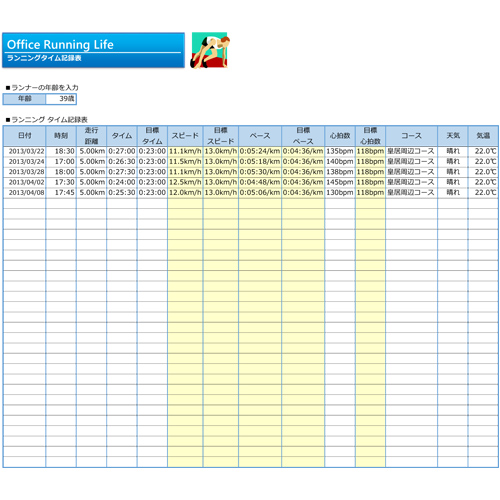
Task: Click 13.0km/h target speed in 2013/04/02 row
Action: pyautogui.click(x=221, y=182)
